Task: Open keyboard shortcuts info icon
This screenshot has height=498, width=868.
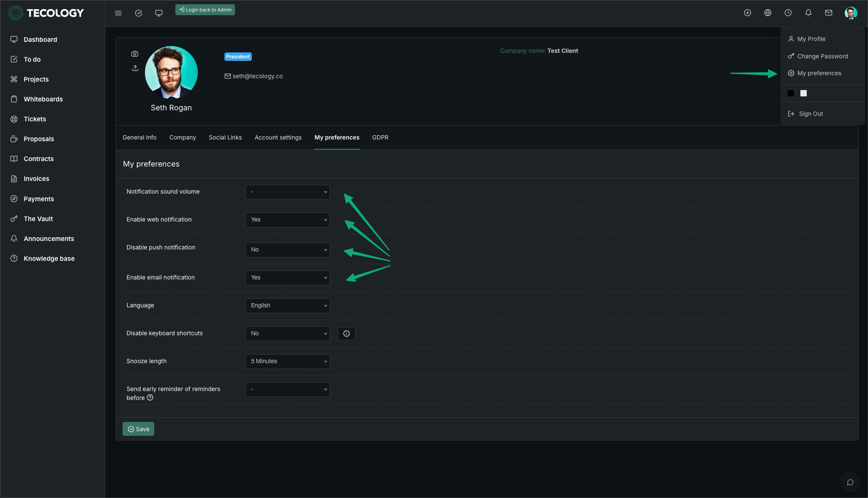Action: [x=347, y=334]
